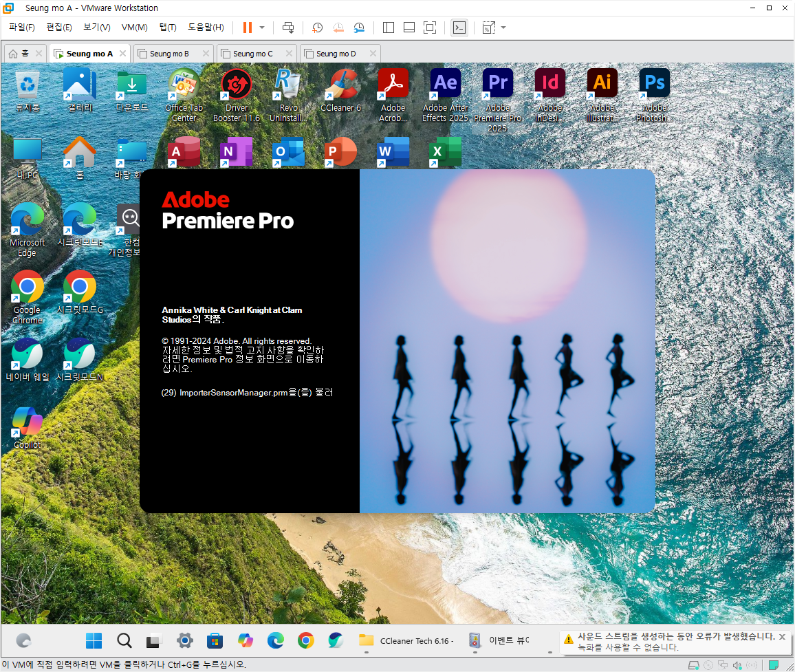Close the Seung mo D tab
The height and width of the screenshot is (672, 795).
coord(373,53)
